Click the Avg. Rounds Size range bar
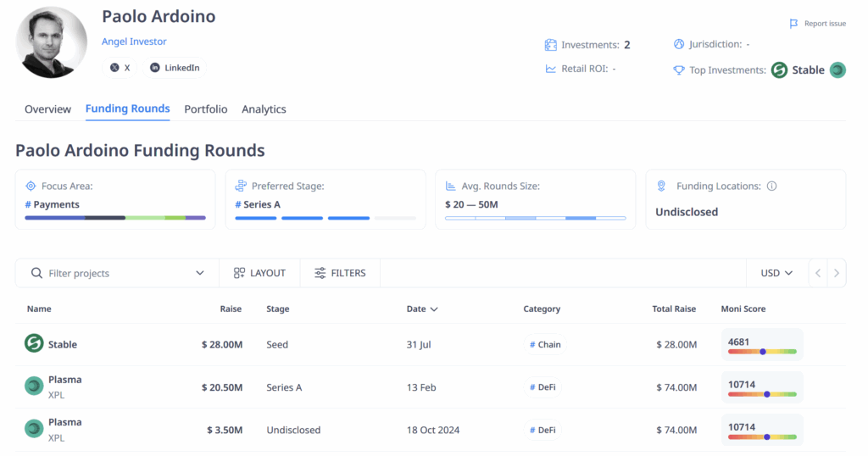 click(x=536, y=218)
